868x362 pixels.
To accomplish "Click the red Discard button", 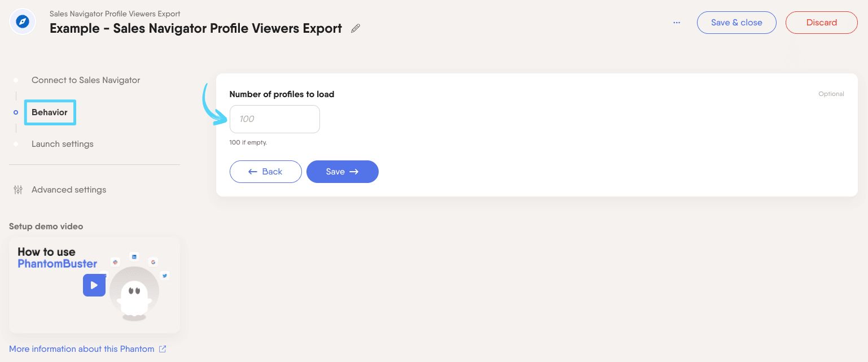I will point(821,23).
